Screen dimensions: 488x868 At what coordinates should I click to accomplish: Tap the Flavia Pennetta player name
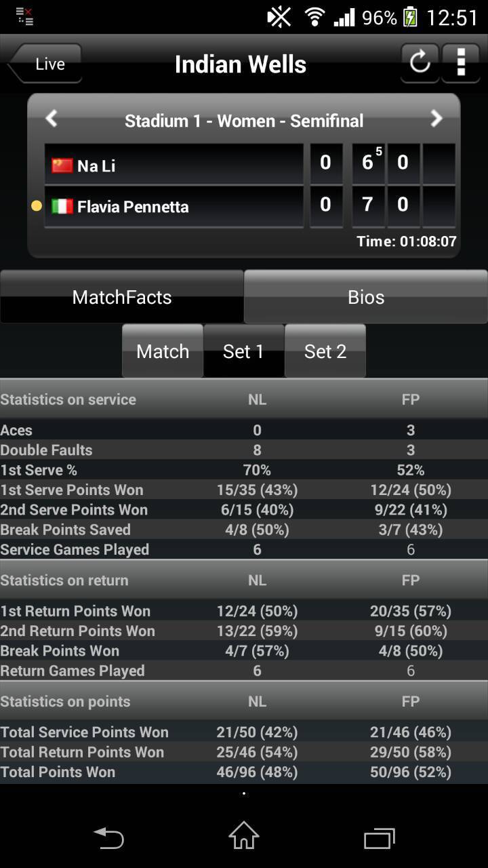coord(133,207)
